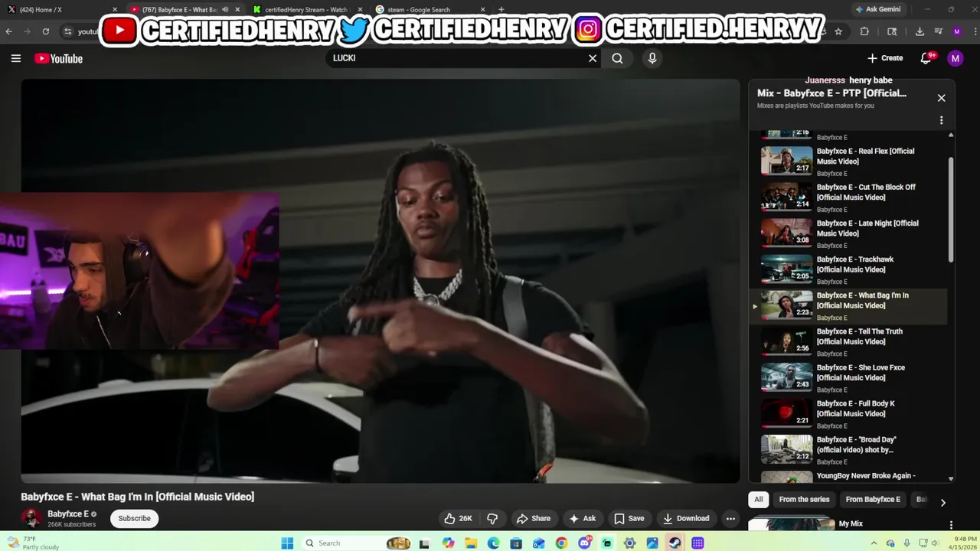980x551 pixels.
Task: Play Cut The Block Off from the mix
Action: (850, 197)
